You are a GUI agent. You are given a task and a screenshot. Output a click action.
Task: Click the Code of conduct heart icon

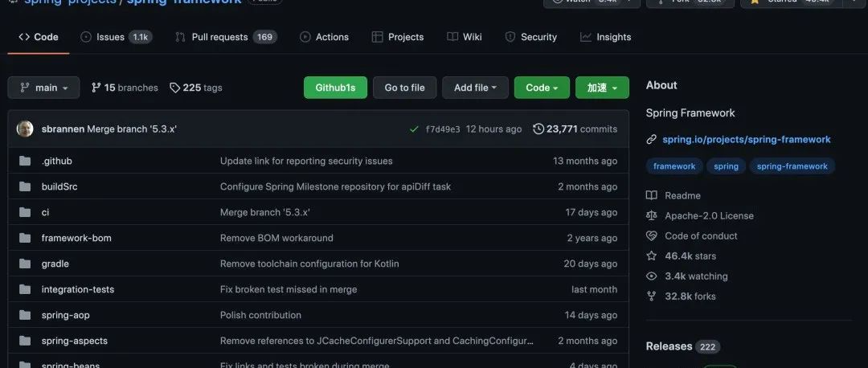pos(652,235)
